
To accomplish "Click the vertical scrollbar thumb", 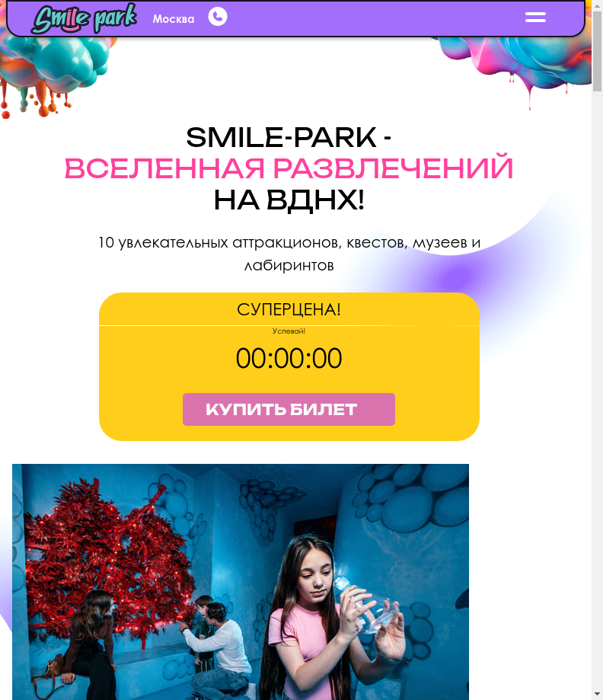I will [x=597, y=51].
